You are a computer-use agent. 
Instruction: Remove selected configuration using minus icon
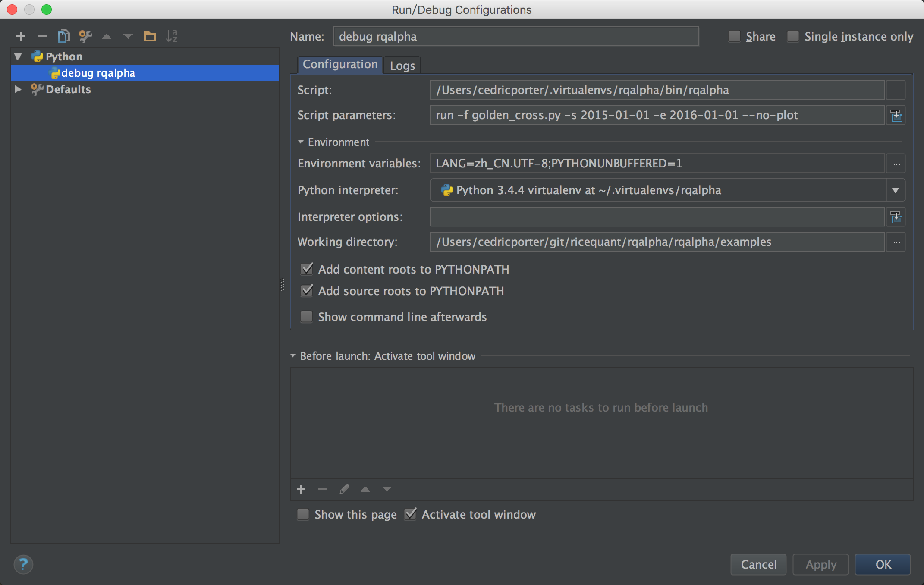42,36
